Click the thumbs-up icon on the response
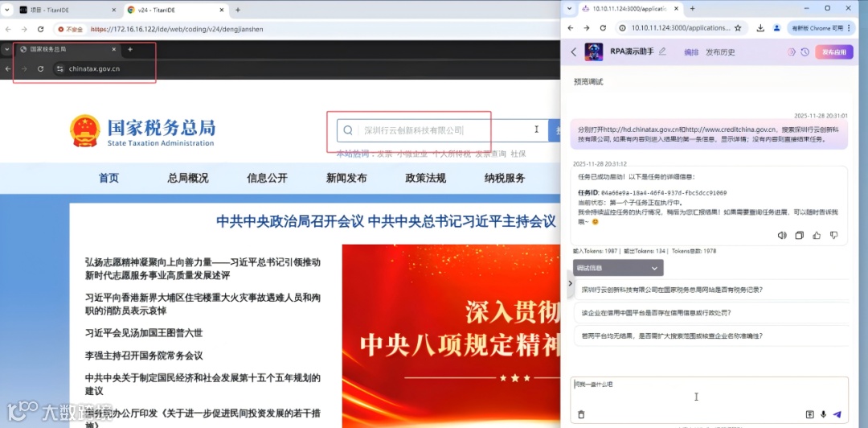This screenshot has width=868, height=428. click(x=817, y=236)
